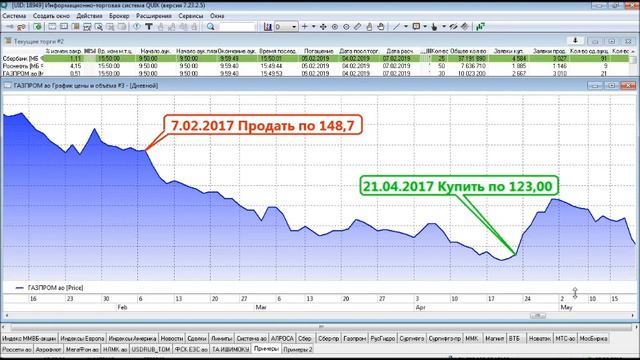Expand the crosshair tool dropdown arrow
This screenshot has width=640, height=360.
313,27
